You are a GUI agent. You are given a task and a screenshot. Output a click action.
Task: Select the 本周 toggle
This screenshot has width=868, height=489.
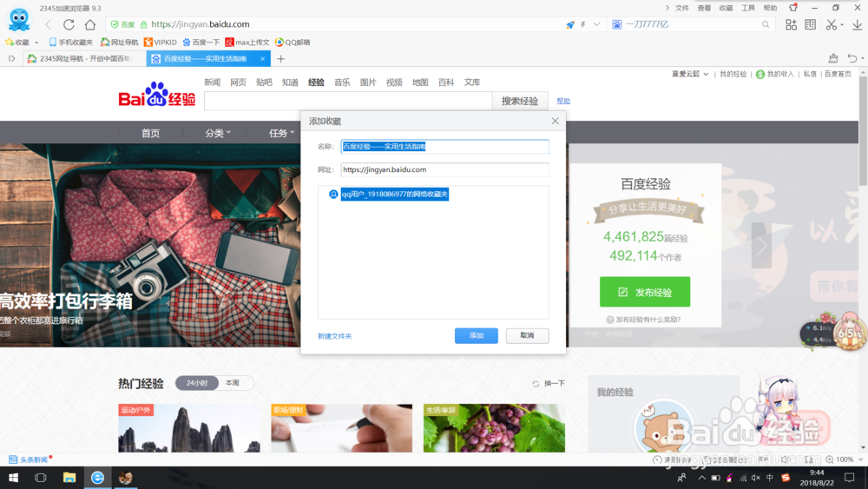tap(233, 383)
